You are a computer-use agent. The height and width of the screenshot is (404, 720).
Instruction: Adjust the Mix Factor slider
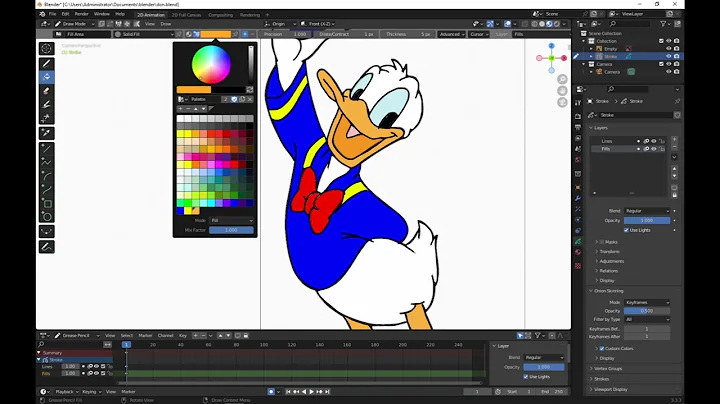point(231,230)
